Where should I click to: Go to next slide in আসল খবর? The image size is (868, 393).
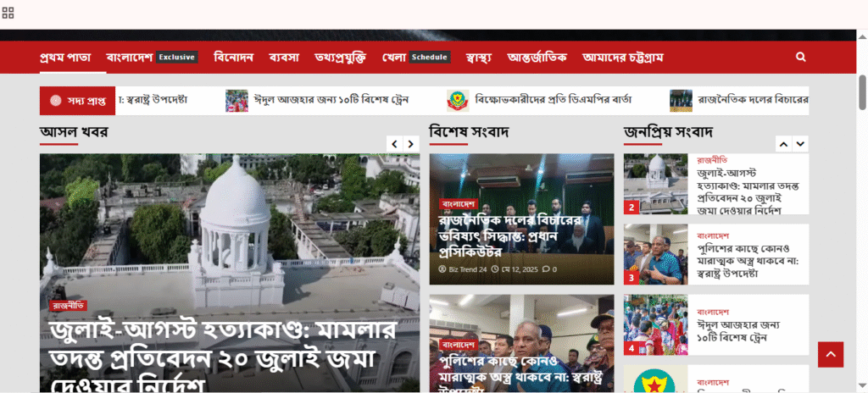tap(411, 144)
